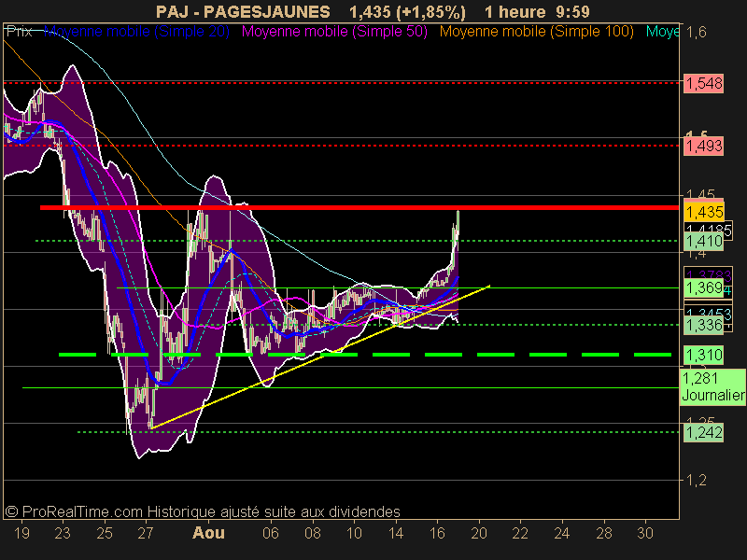Screen dimensions: 747x560
Task: Click the 'Moyenne mobile (Simple 100)' legend
Action: click(536, 32)
